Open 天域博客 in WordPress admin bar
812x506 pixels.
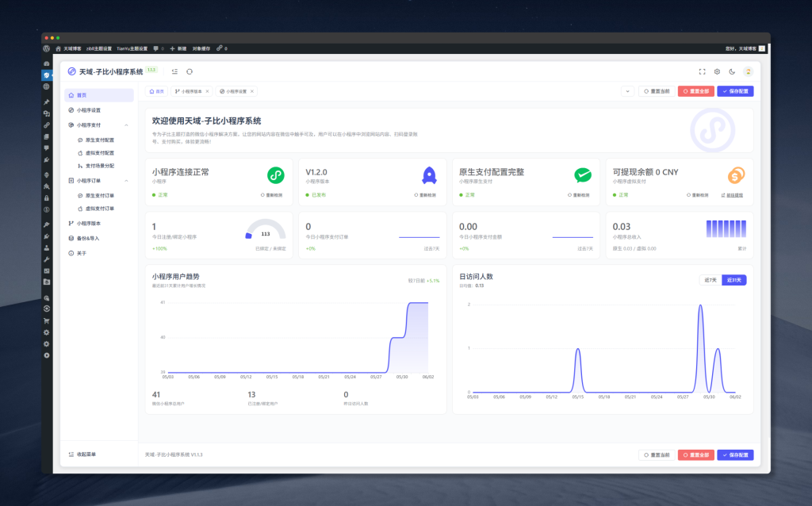pyautogui.click(x=68, y=48)
